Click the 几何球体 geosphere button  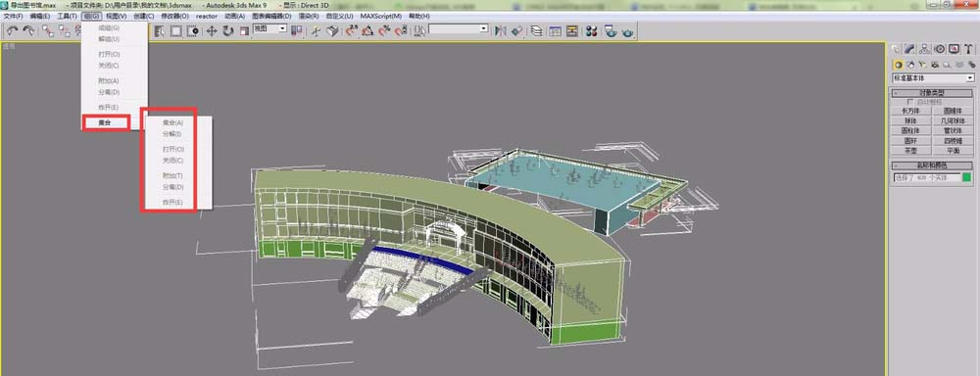coord(954,120)
